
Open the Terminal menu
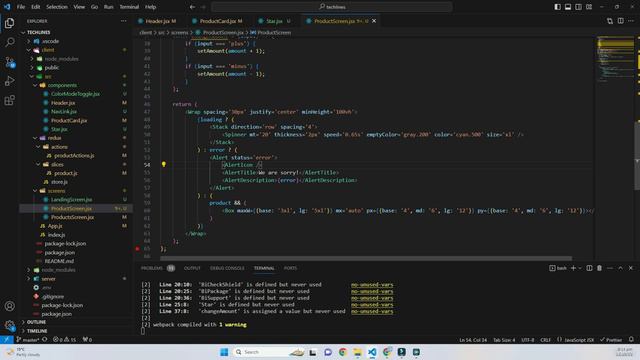click(x=129, y=7)
